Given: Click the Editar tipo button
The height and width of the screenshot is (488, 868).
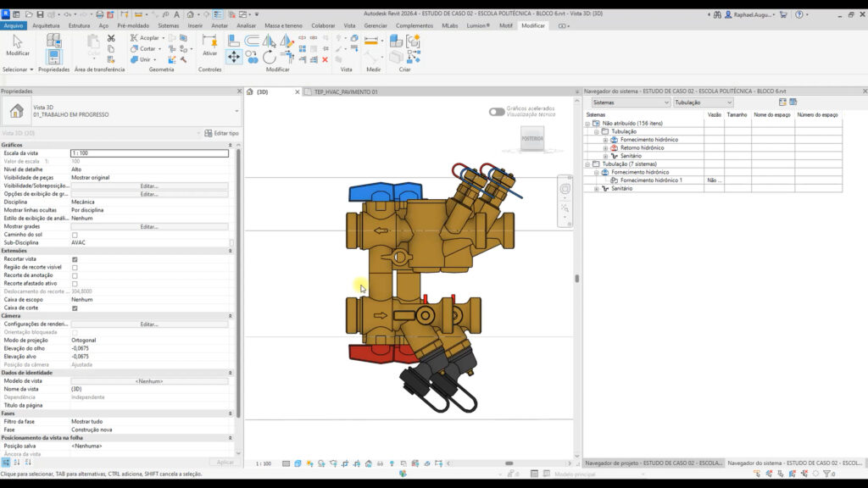Looking at the screenshot, I should 221,133.
